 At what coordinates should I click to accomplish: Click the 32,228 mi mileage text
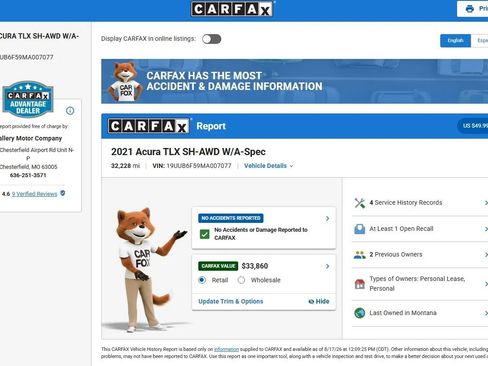pyautogui.click(x=125, y=166)
